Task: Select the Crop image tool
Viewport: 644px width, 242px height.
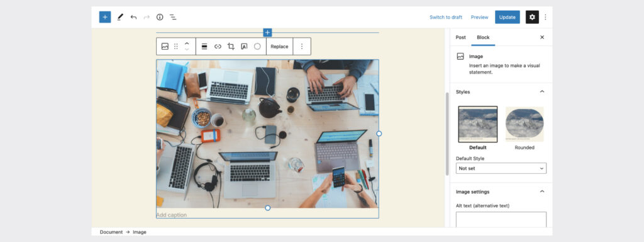Action: (x=231, y=47)
